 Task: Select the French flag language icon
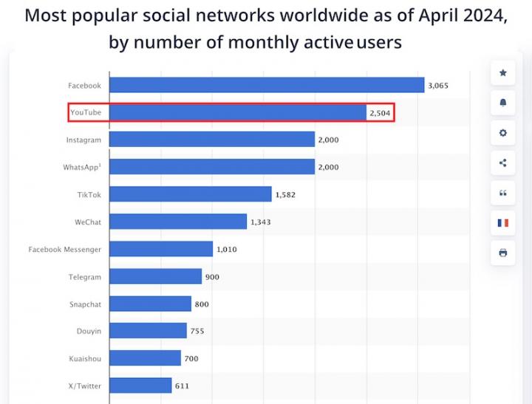coord(503,222)
